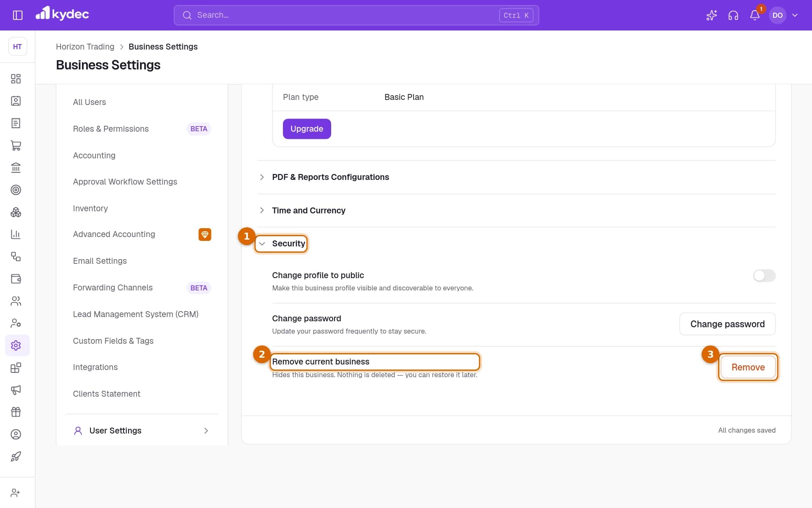Open the wallet sidebar icon
Screen dimensions: 812x508
(16, 279)
